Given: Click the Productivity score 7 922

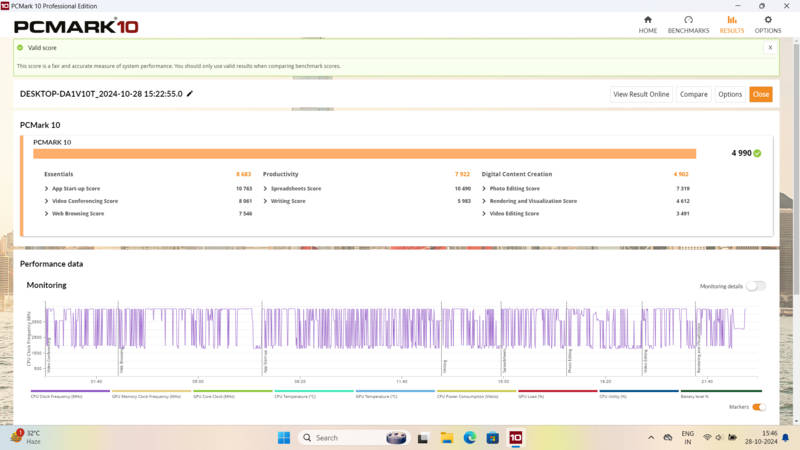Looking at the screenshot, I should coord(462,174).
